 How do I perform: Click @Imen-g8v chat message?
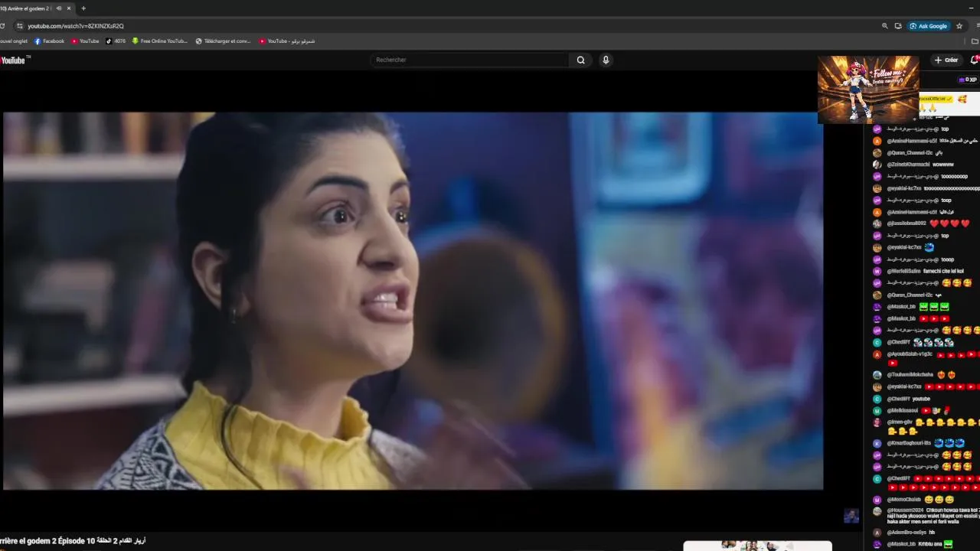(x=926, y=427)
